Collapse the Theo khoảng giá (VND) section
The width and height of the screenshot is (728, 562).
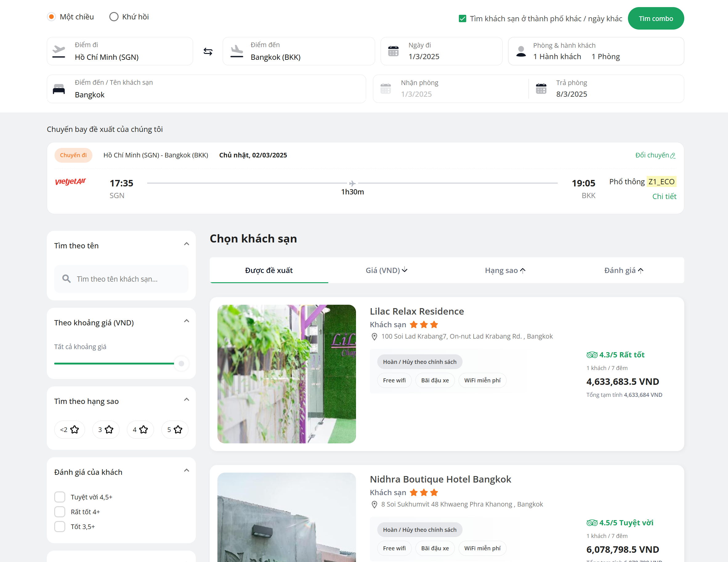[187, 321]
